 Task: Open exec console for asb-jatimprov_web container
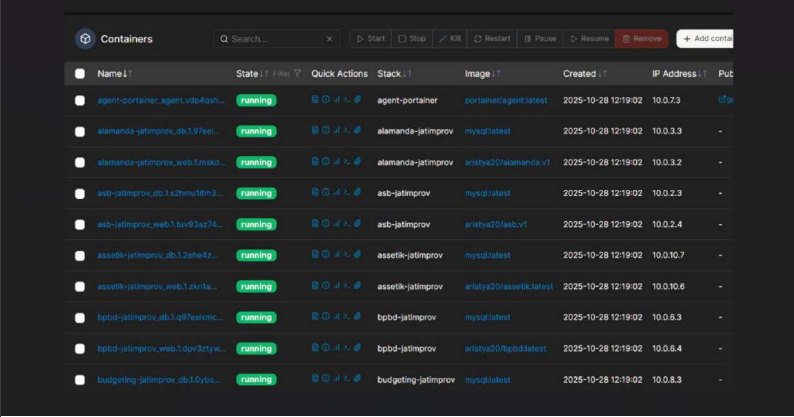point(347,223)
